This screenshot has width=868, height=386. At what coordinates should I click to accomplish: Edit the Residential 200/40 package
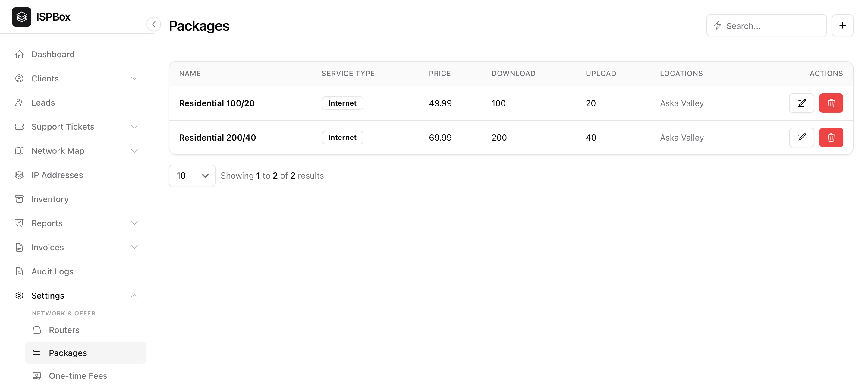[801, 138]
